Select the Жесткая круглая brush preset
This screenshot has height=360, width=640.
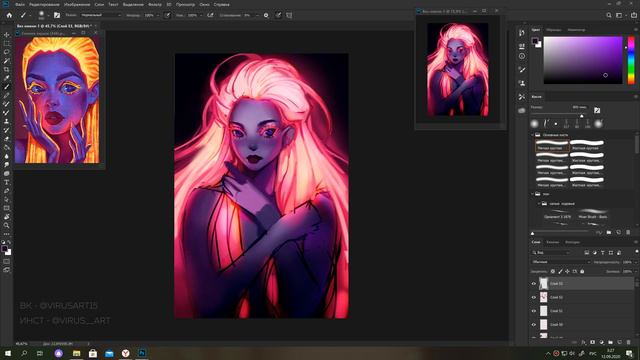point(587,145)
